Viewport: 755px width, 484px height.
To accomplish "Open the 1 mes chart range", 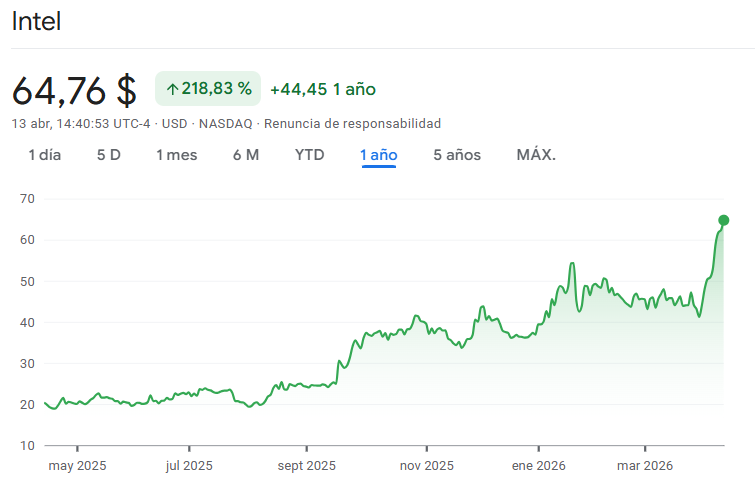I will click(x=176, y=155).
